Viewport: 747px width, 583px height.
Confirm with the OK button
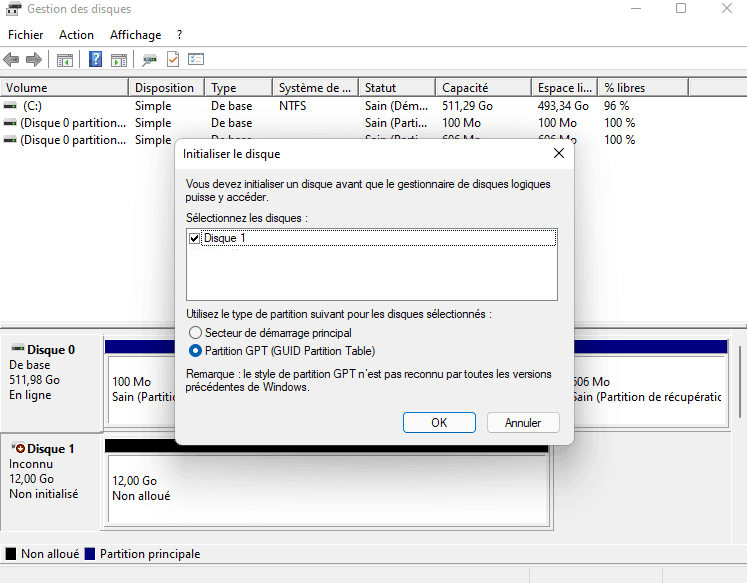pyautogui.click(x=439, y=422)
